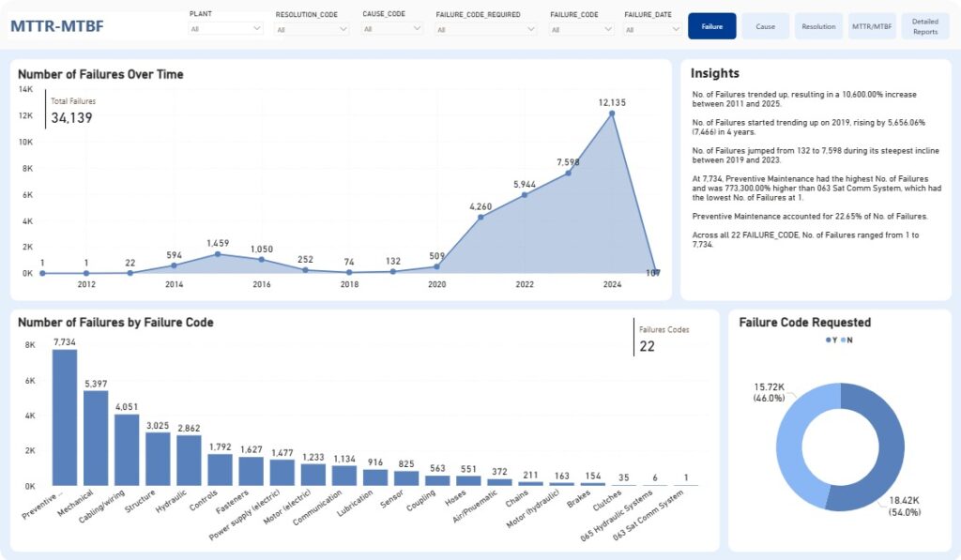This screenshot has width=961, height=560.
Task: Open the CAUSE_CODE dropdown chevron
Action: point(417,28)
